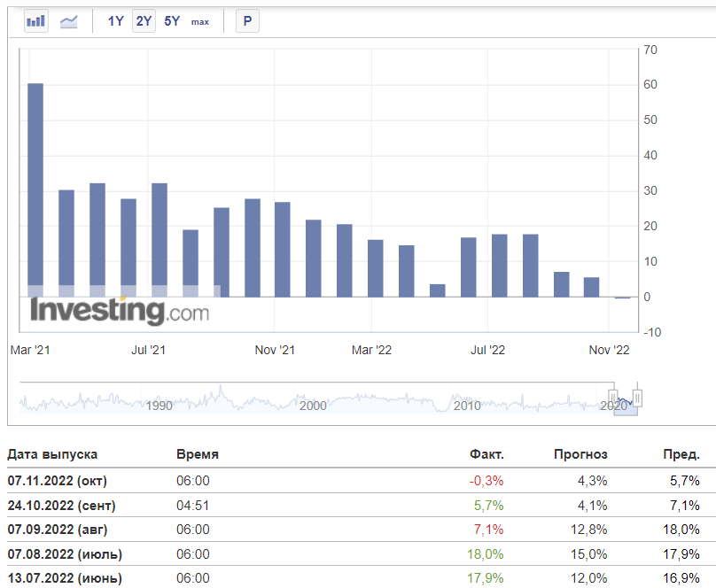Click the Прогноз column header

click(x=580, y=454)
